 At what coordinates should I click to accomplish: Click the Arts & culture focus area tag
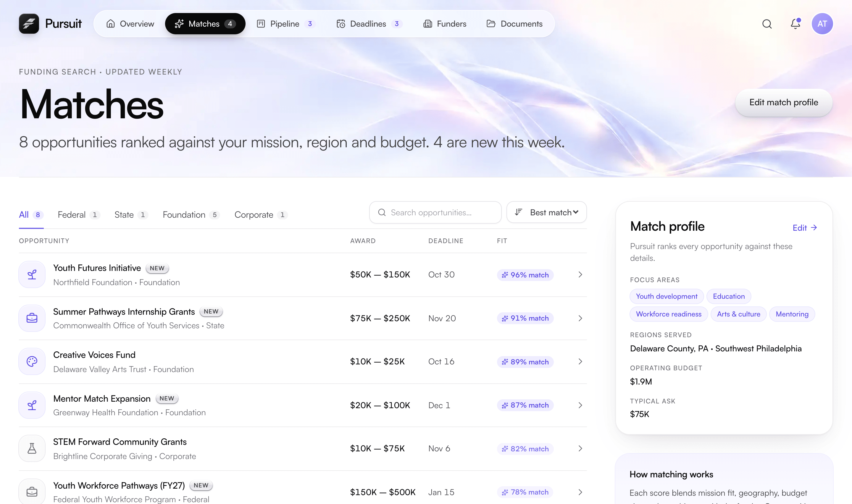[x=738, y=314]
